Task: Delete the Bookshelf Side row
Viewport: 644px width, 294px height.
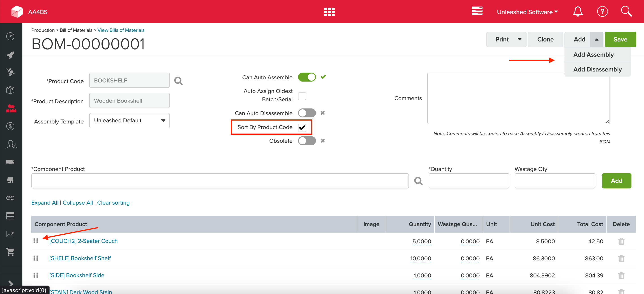Action: click(x=621, y=275)
